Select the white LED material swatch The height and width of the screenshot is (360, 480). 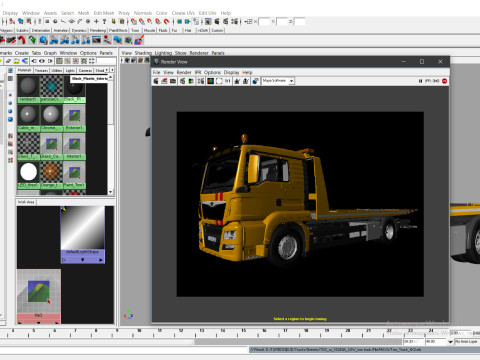tap(28, 174)
